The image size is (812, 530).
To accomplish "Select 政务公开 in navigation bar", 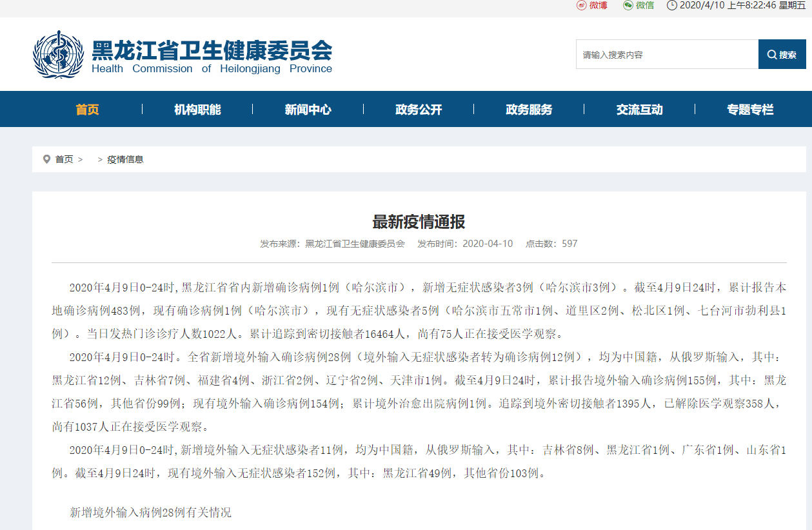I will pos(419,110).
